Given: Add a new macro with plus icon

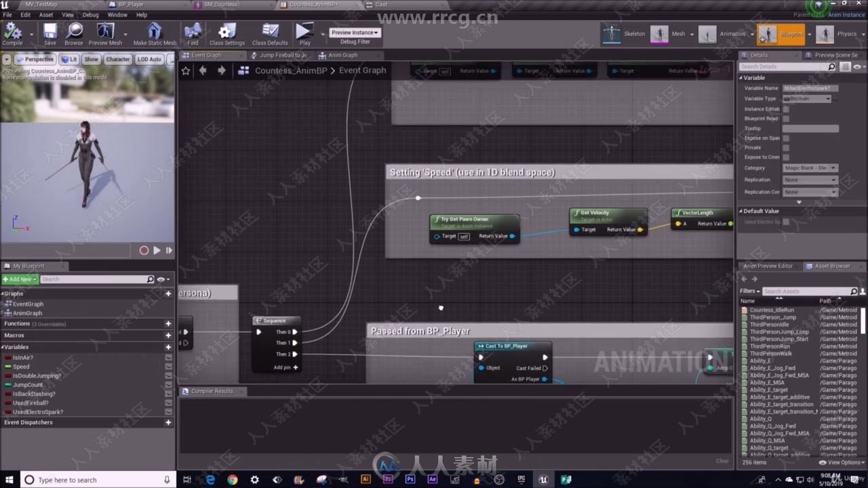Looking at the screenshot, I should coord(168,335).
